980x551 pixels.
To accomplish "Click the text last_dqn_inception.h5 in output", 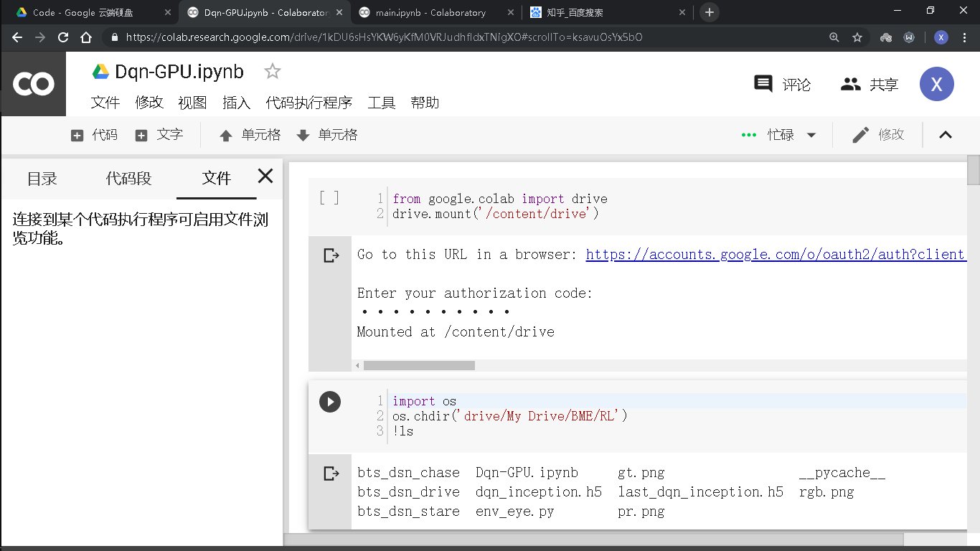I will [700, 492].
